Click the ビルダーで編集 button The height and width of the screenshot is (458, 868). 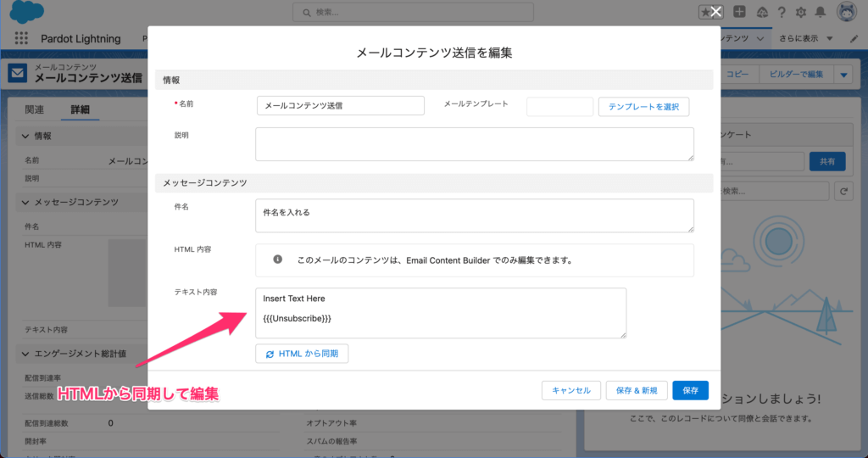(x=796, y=74)
